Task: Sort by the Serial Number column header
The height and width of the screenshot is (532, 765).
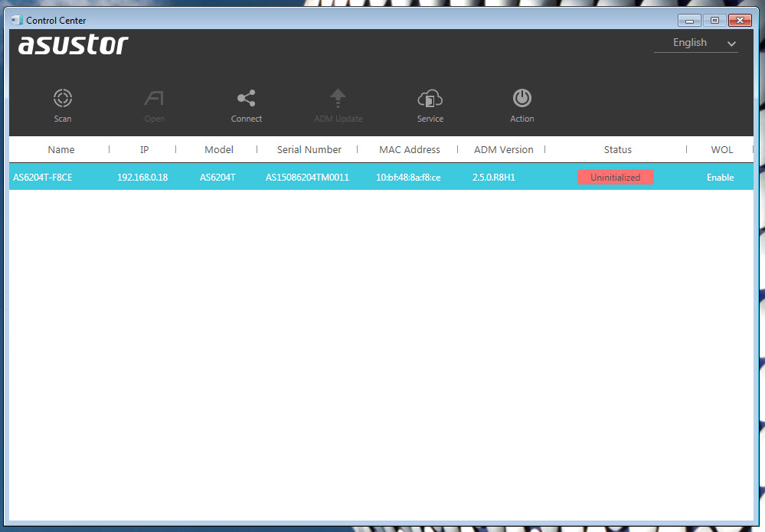Action: point(309,150)
